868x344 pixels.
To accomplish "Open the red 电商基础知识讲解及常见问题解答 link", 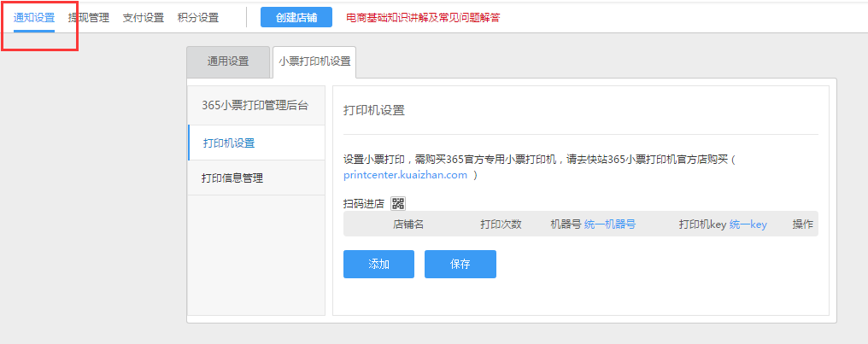I will pos(423,17).
